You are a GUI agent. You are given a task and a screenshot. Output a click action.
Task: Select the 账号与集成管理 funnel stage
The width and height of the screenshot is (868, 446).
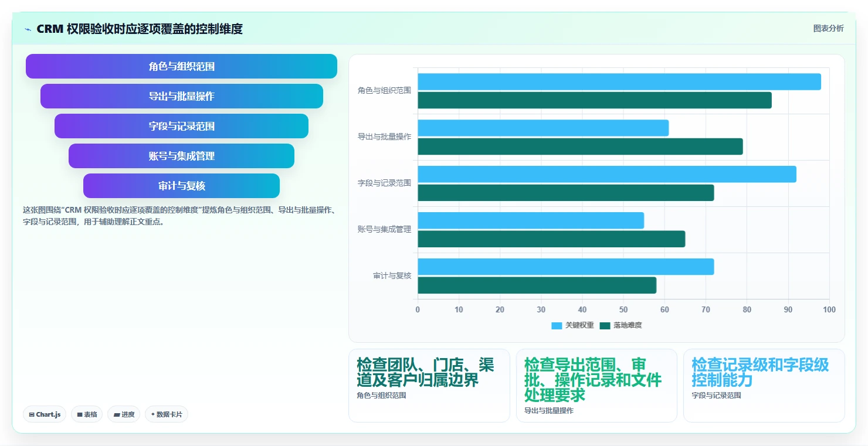click(181, 156)
